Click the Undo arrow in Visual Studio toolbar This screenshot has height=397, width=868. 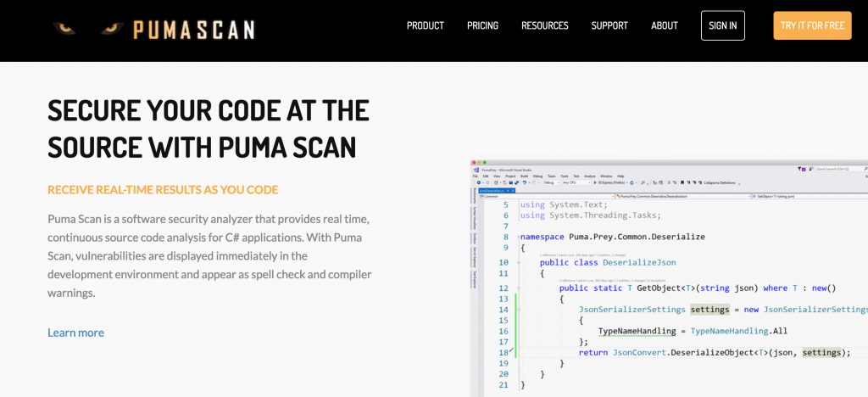(x=525, y=182)
